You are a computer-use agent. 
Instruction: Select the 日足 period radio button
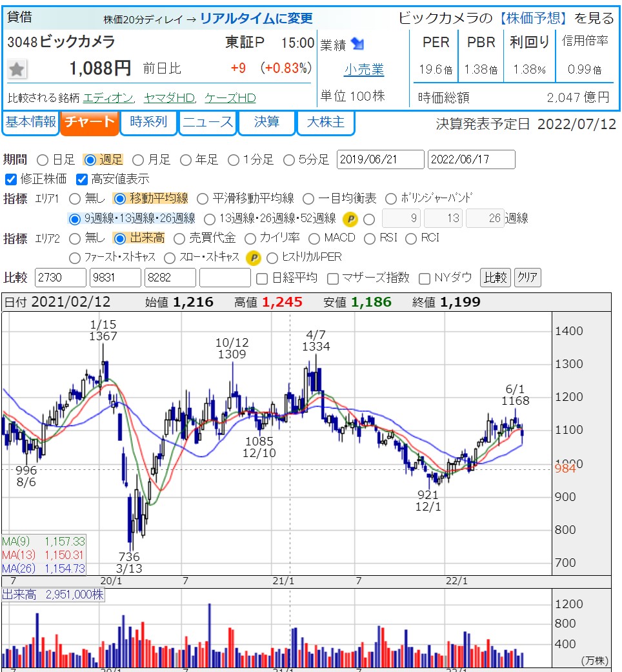pos(43,159)
